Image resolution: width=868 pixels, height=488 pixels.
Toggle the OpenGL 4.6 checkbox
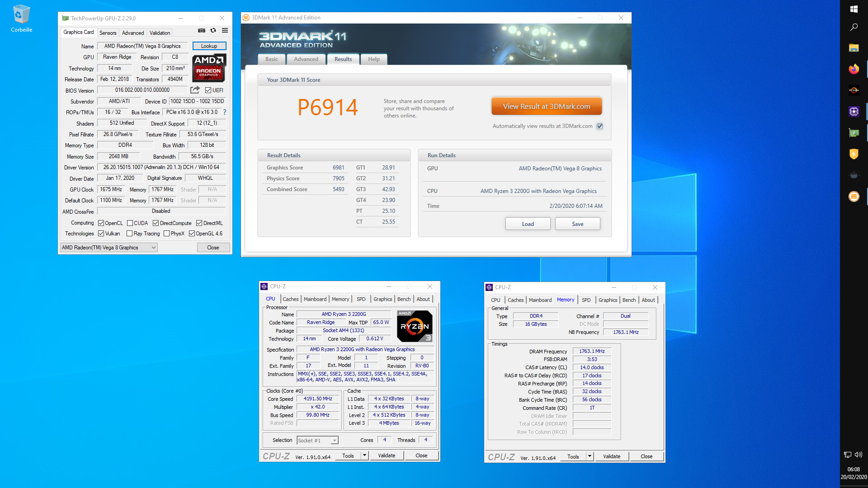[192, 234]
